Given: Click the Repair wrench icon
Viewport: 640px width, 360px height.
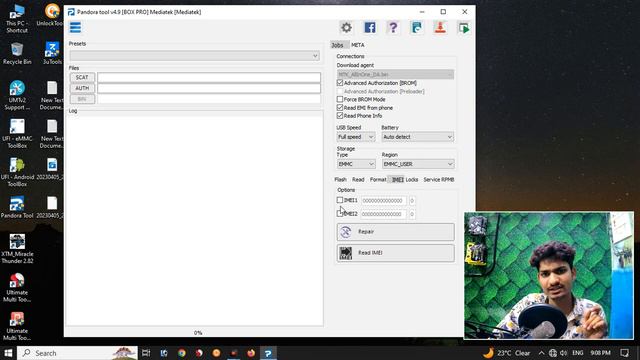Looking at the screenshot, I should coord(346,232).
